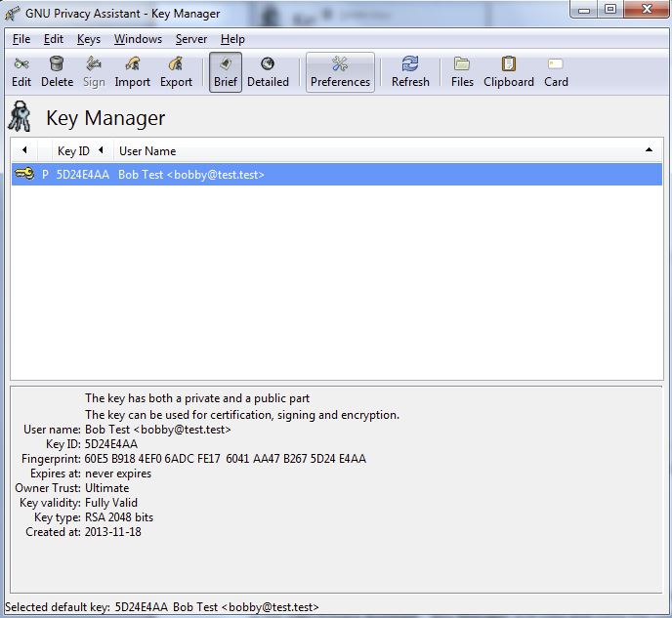This screenshot has height=618, width=672.
Task: Click the GPA app icon in title bar
Action: 12,14
